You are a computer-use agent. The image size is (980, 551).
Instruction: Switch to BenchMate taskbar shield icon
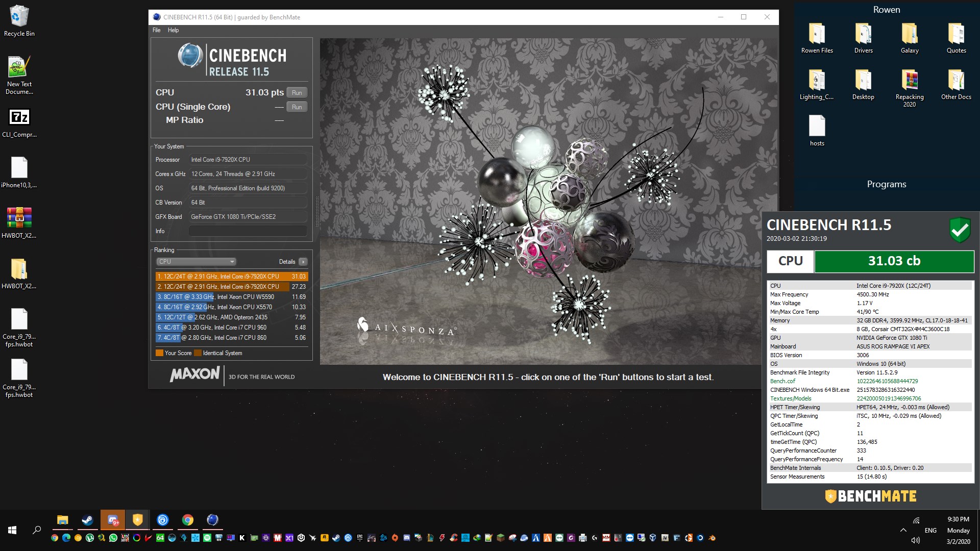pyautogui.click(x=137, y=520)
